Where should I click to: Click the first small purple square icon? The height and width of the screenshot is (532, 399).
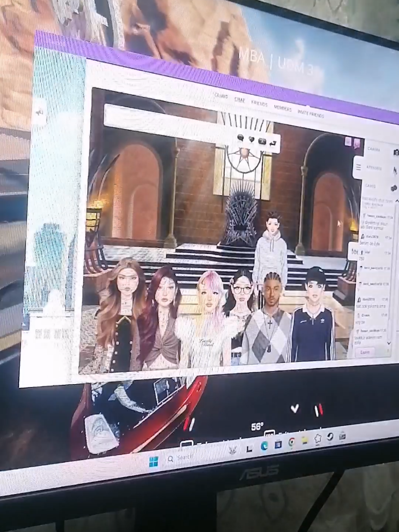click(348, 142)
